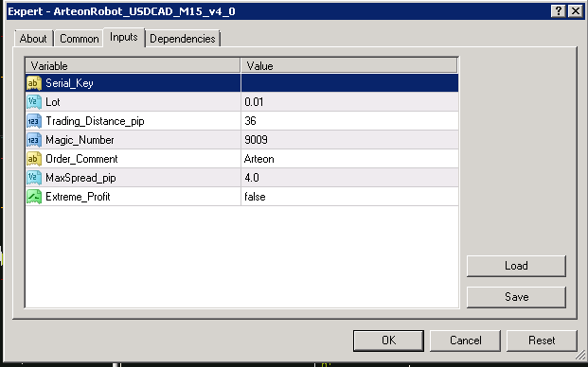588x367 pixels.
Task: Select the Order_Comment variable name
Action: point(81,159)
